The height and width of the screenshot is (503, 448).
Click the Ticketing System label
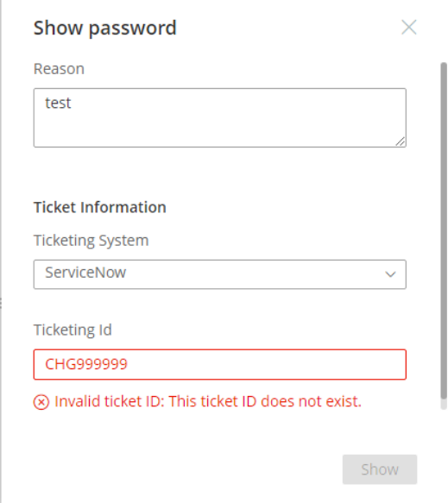pyautogui.click(x=91, y=241)
